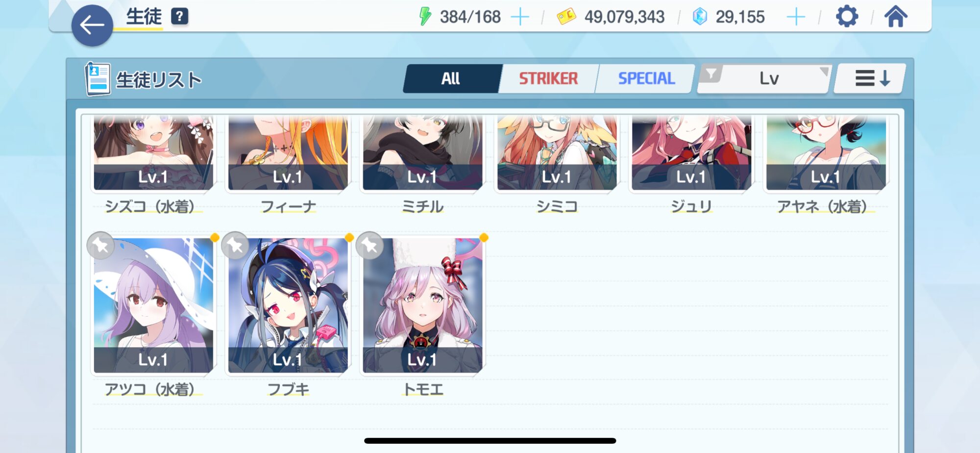Image resolution: width=980 pixels, height=453 pixels.
Task: Select the All tab
Action: pos(451,78)
